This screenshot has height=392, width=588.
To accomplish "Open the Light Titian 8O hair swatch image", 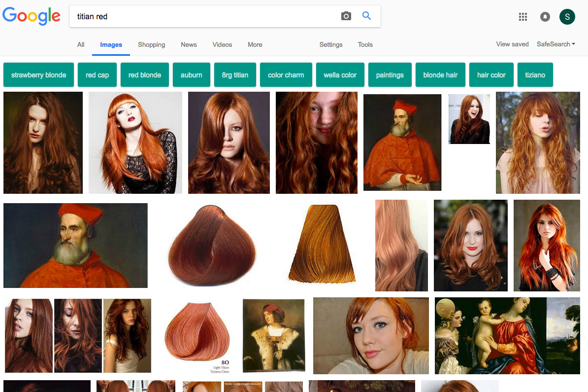I will [196, 335].
